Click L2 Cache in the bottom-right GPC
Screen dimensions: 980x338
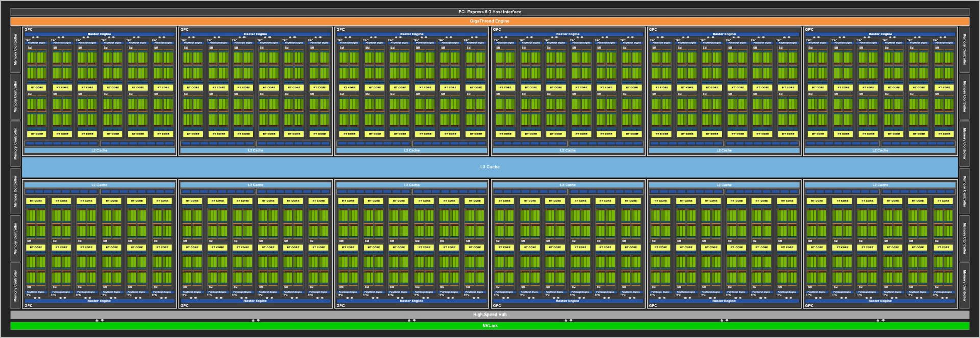880,185
